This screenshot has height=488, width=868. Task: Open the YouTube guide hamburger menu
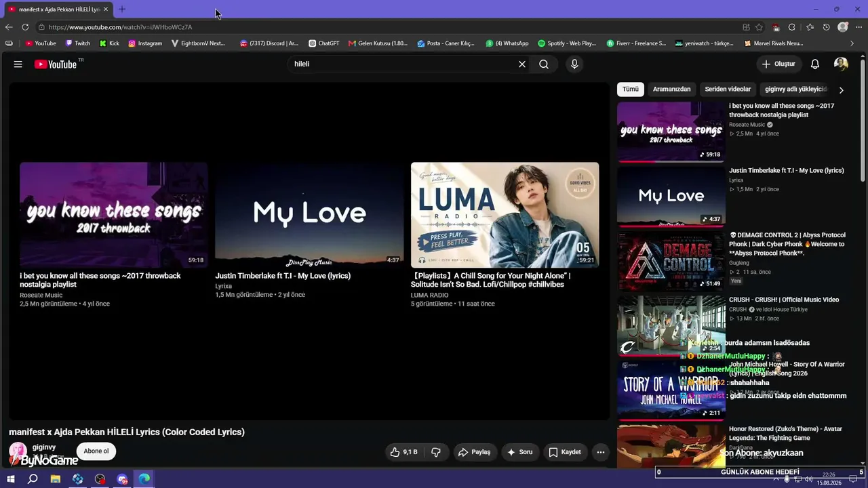(18, 64)
